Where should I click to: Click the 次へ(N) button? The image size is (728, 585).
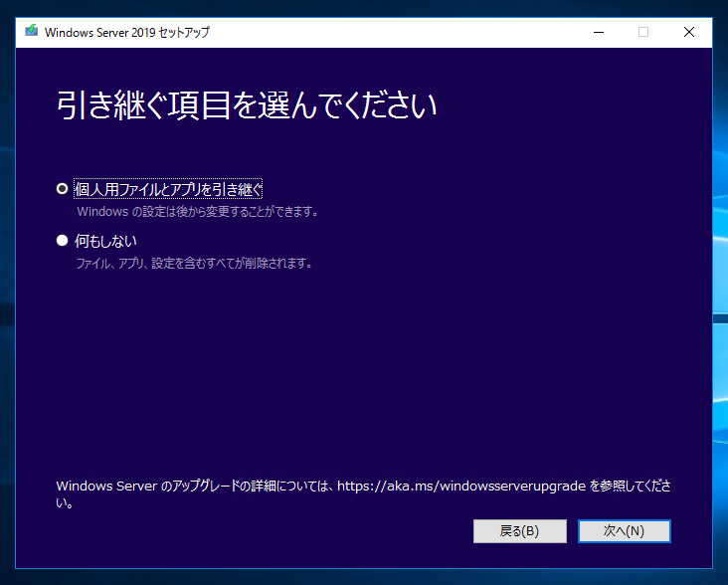tap(624, 531)
